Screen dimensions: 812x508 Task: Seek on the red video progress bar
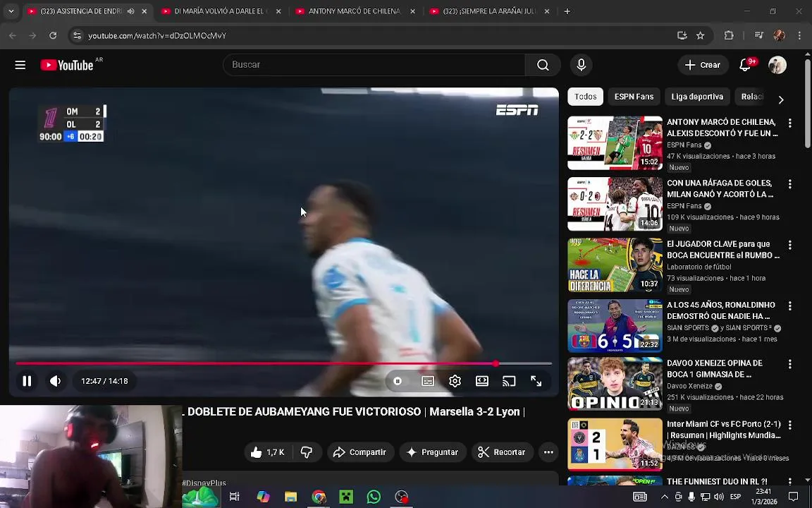click(x=284, y=363)
